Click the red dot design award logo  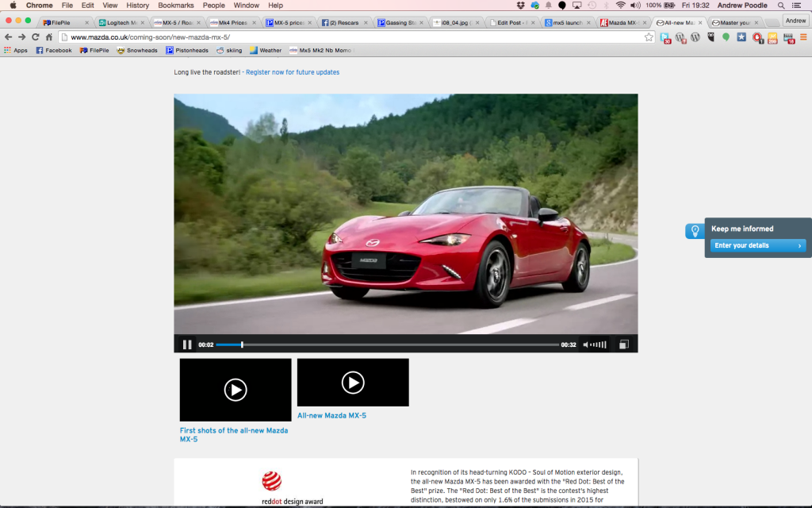292,488
